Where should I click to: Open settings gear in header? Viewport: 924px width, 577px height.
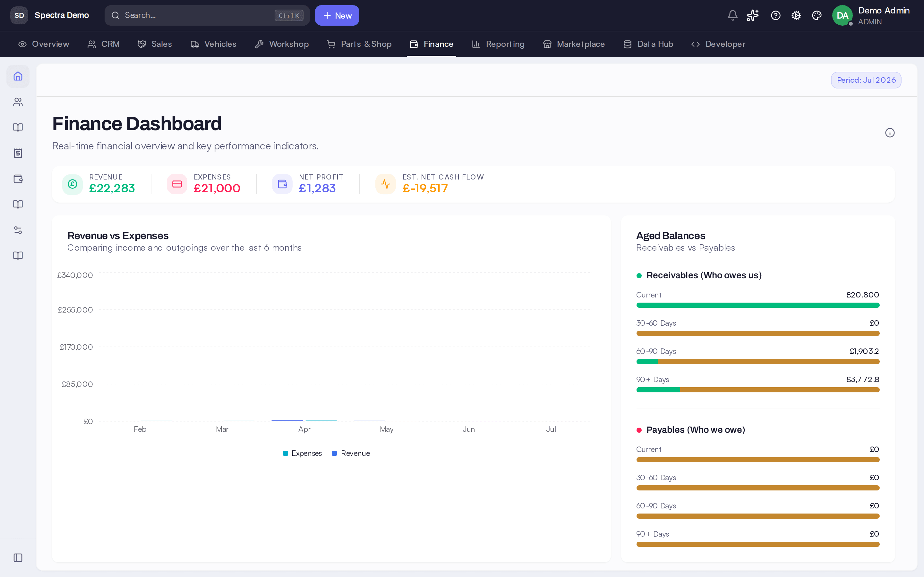click(x=796, y=15)
